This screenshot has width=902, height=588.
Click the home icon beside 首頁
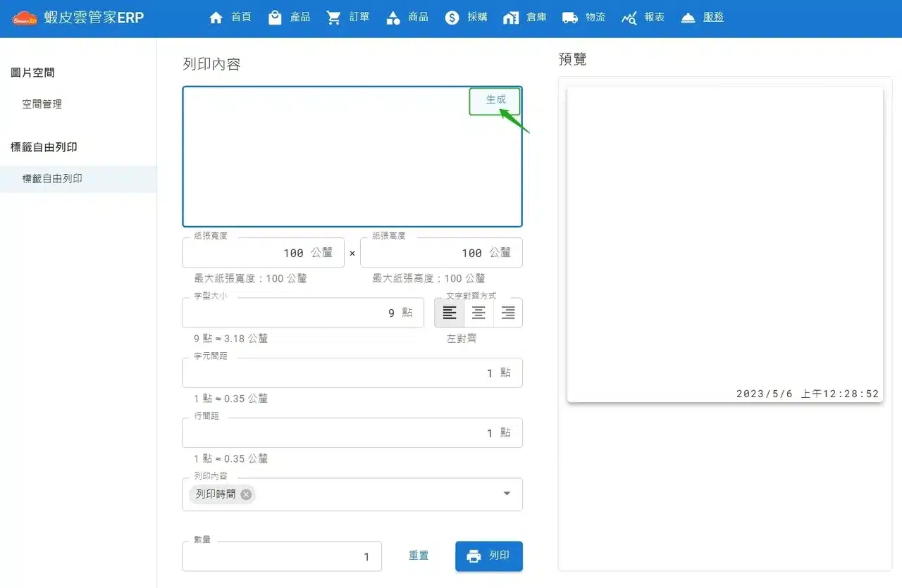[x=216, y=18]
